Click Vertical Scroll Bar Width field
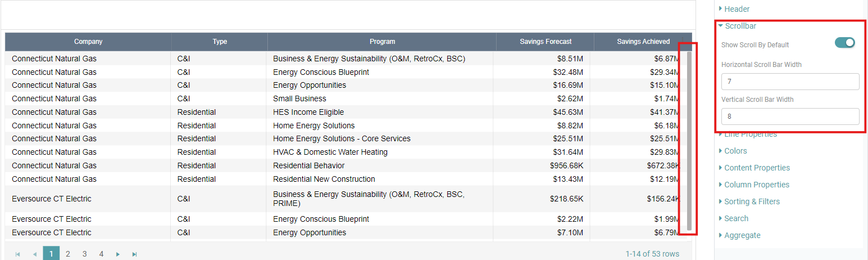Image resolution: width=868 pixels, height=260 pixels. [790, 116]
